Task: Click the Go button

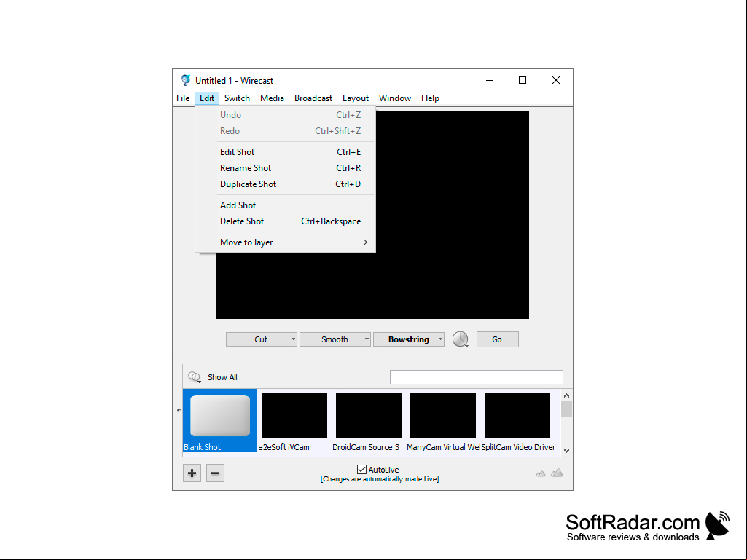Action: 497,339
